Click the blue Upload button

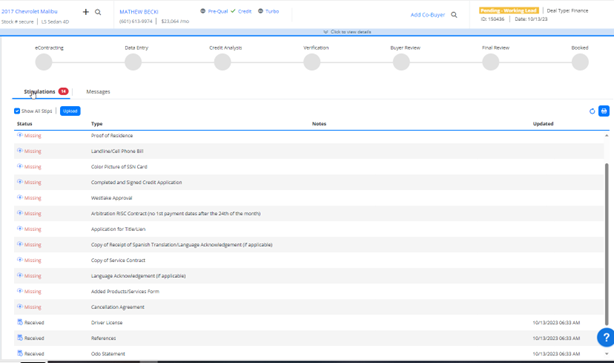coord(70,111)
